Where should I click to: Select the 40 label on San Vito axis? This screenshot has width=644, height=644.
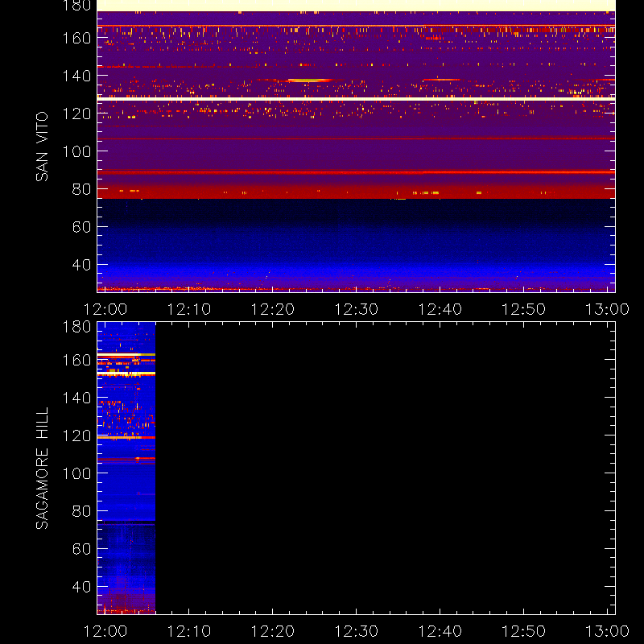pos(81,265)
